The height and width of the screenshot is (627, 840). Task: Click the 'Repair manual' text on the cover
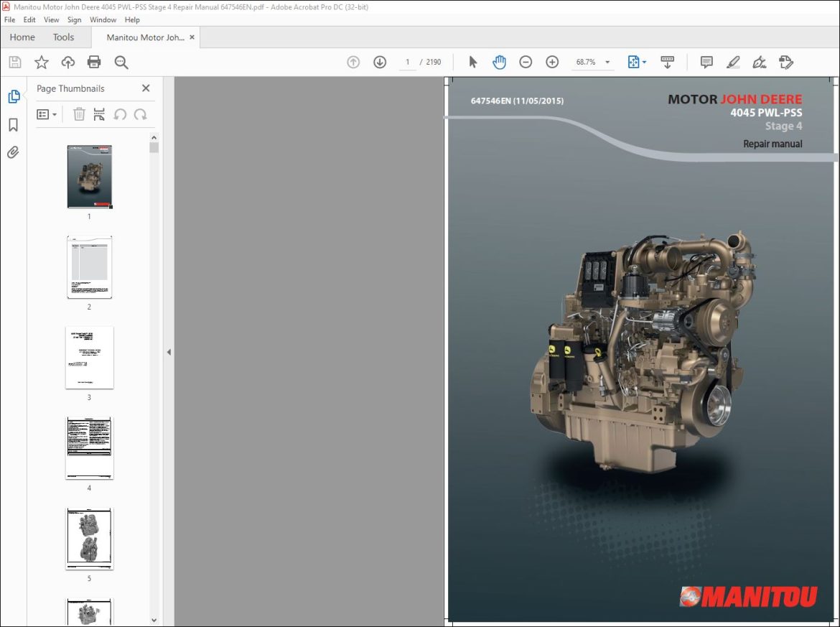point(773,144)
